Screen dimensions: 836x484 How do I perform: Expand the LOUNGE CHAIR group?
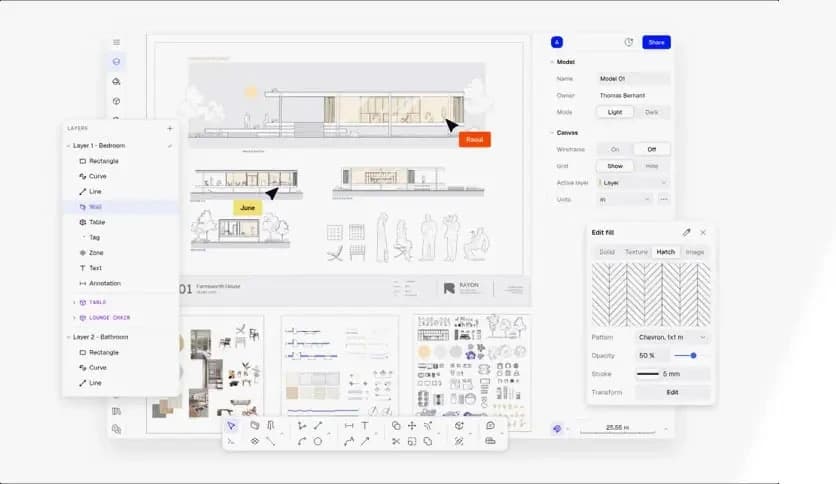coord(73,318)
